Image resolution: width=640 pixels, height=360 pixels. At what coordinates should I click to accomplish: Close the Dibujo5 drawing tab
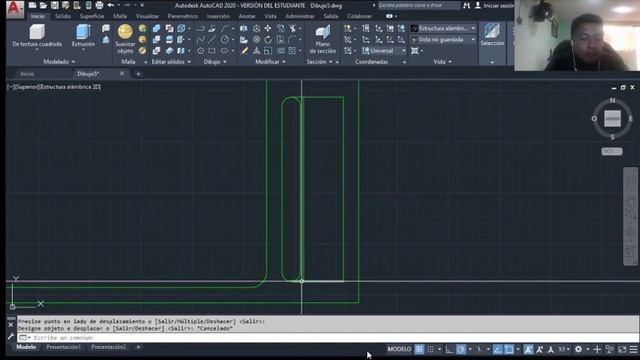[x=122, y=73]
